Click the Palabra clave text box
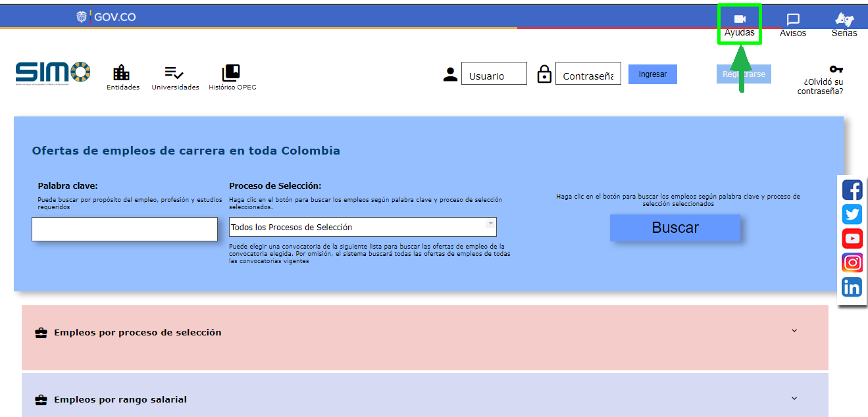Screen dimensions: 868x417 pos(124,229)
